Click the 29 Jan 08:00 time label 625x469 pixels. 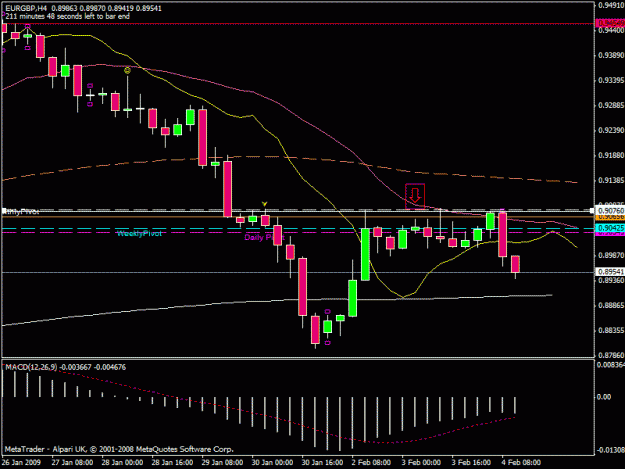222,463
